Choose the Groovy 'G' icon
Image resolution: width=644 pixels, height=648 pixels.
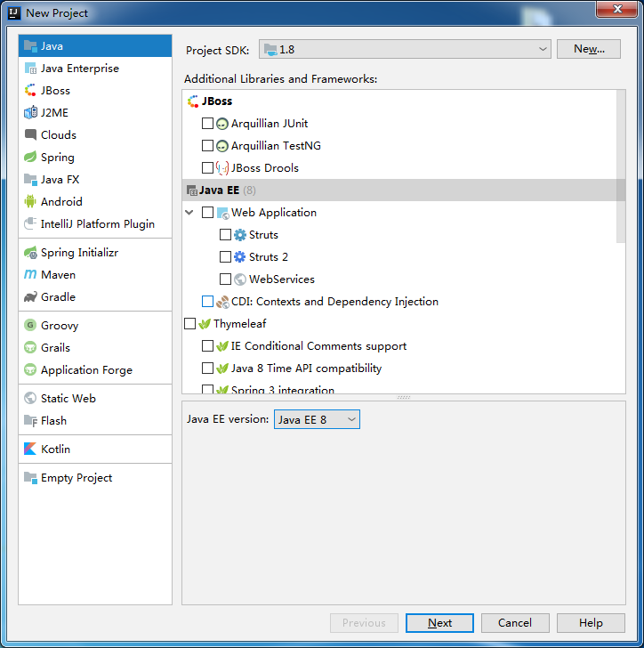point(30,325)
